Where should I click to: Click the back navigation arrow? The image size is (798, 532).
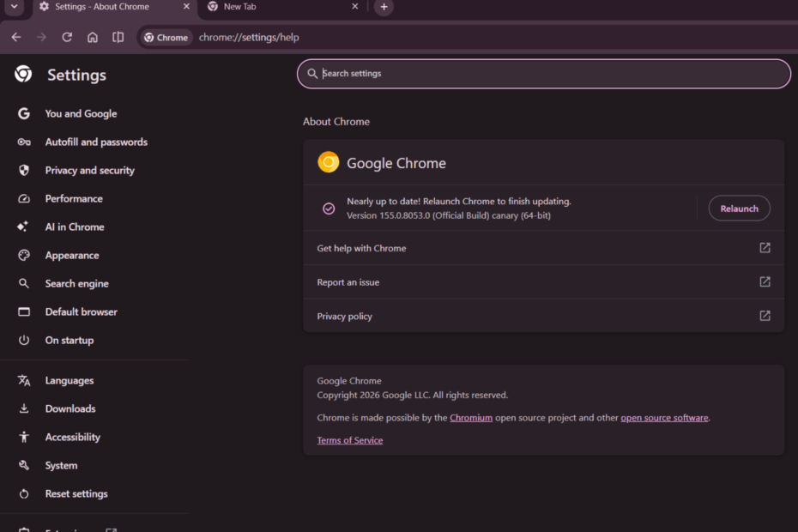(x=16, y=37)
